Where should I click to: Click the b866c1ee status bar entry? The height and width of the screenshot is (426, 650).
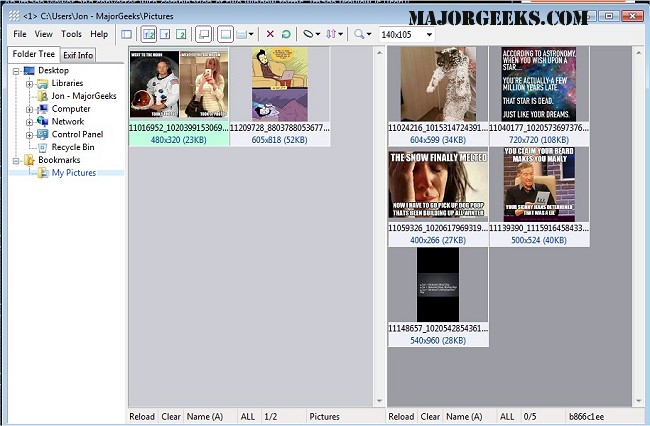click(587, 416)
